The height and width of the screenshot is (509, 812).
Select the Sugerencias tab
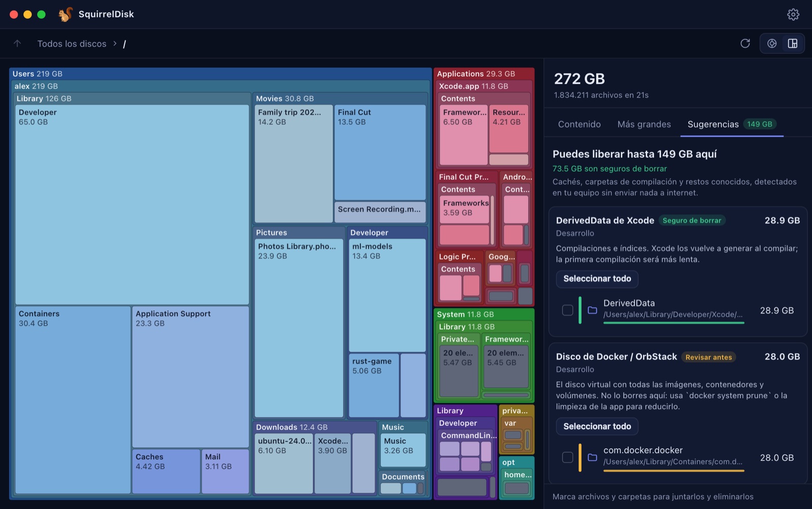[732, 124]
